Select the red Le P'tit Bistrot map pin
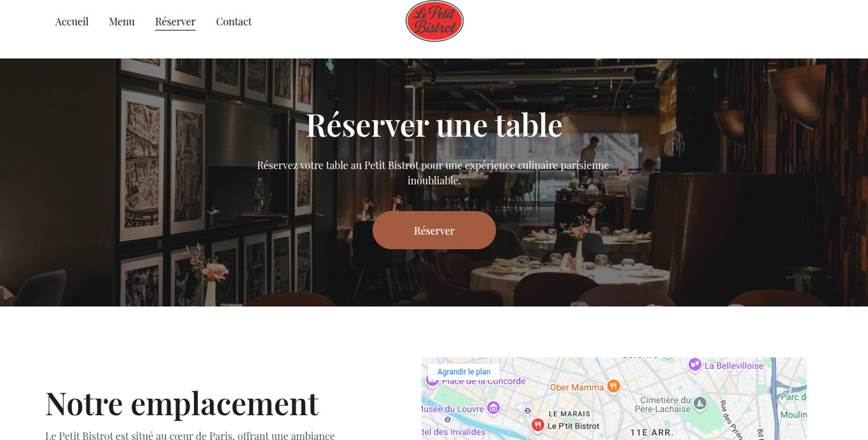Viewport: 868px width, 440px height. 538,425
